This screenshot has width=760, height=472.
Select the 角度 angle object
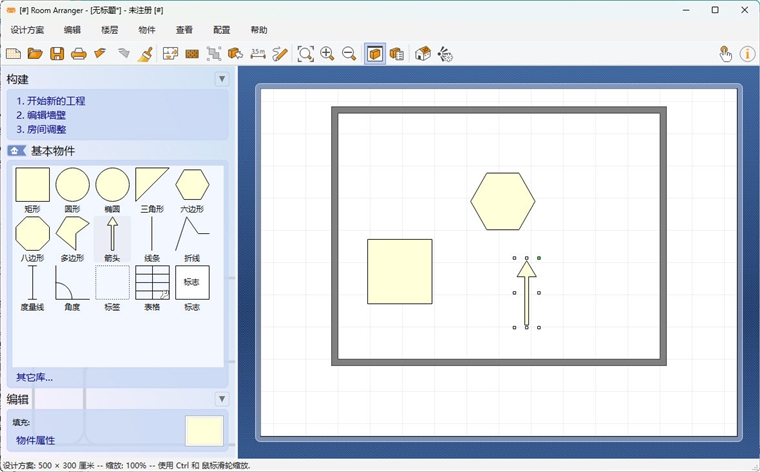[72, 288]
